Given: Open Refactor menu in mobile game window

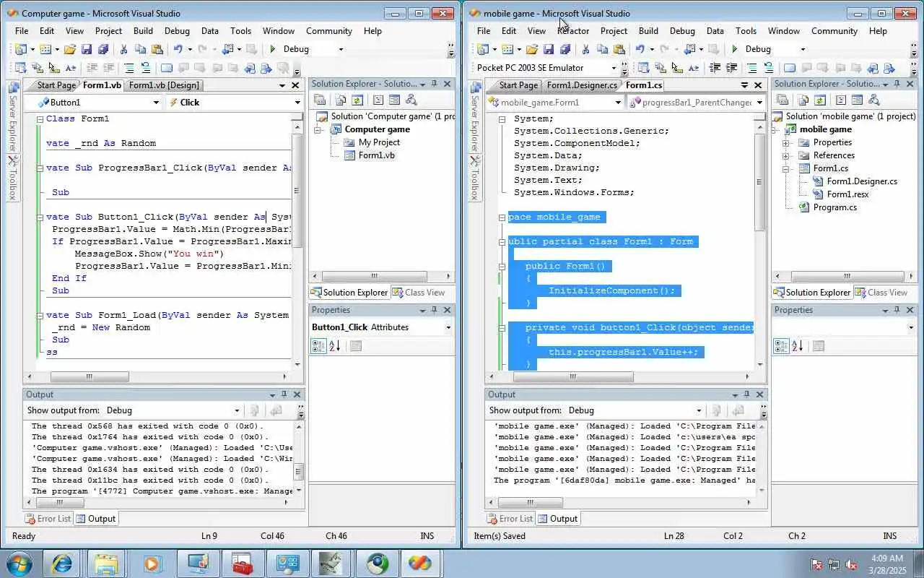Looking at the screenshot, I should (x=573, y=31).
